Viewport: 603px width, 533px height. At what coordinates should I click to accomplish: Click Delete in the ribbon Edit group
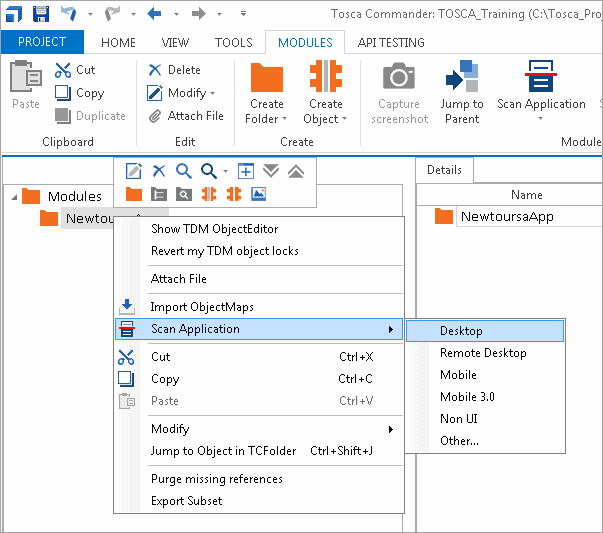point(174,70)
